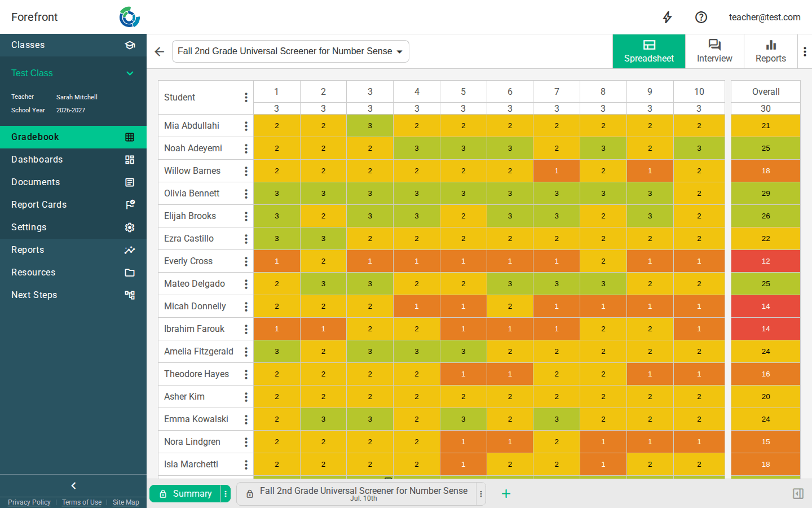The height and width of the screenshot is (508, 812).
Task: Open Classes in the sidebar
Action: (x=73, y=45)
